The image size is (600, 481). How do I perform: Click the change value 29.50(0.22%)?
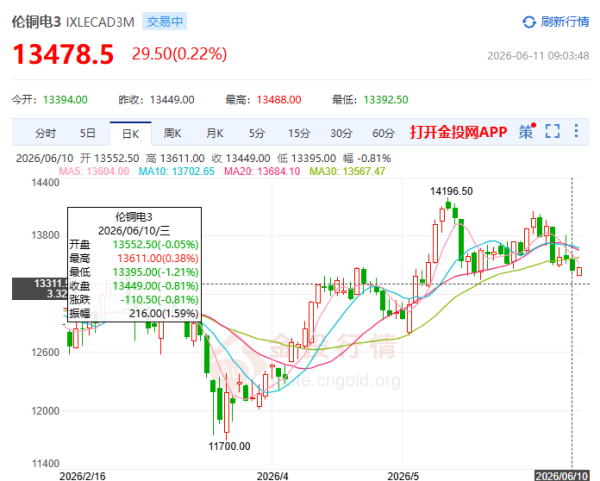pos(179,54)
